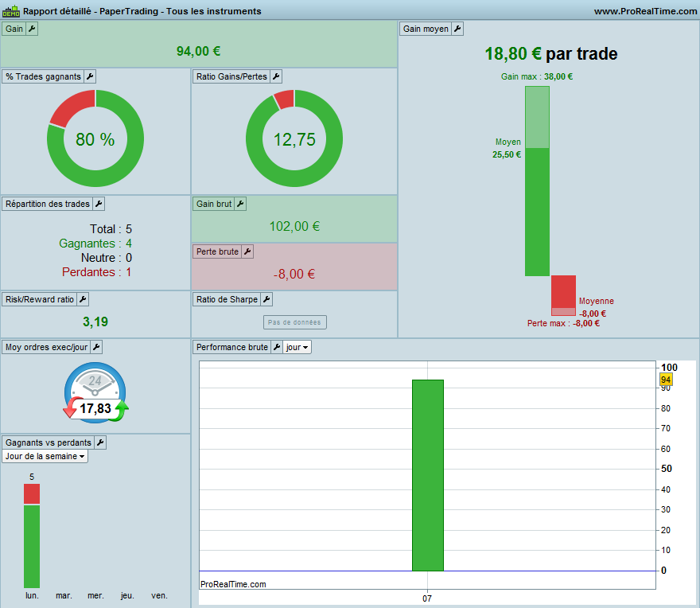Expand the jour period dropdown

point(297,347)
